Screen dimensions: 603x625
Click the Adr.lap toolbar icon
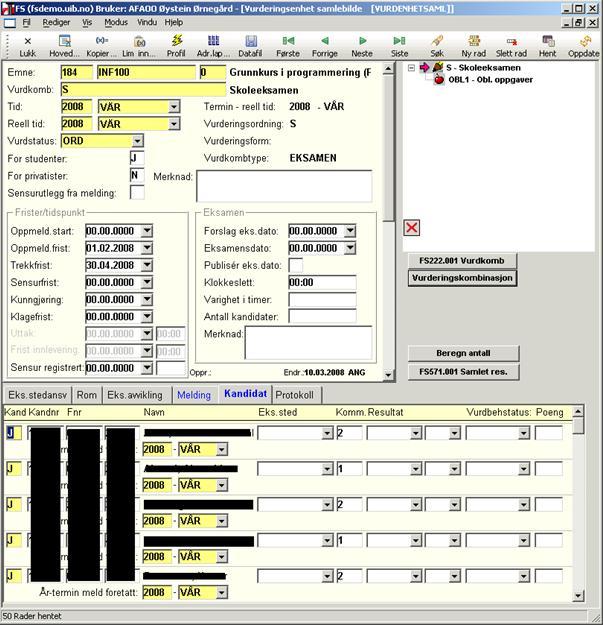pyautogui.click(x=214, y=41)
